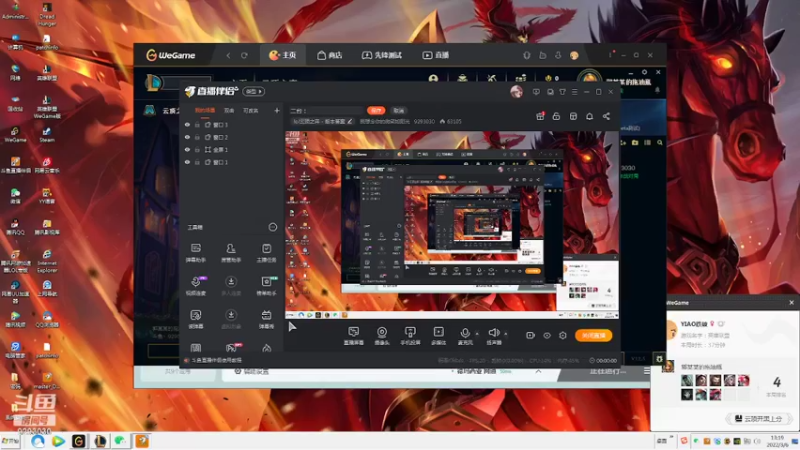Toggle lock of source 窗口2
This screenshot has width=800, height=450.
(197, 137)
